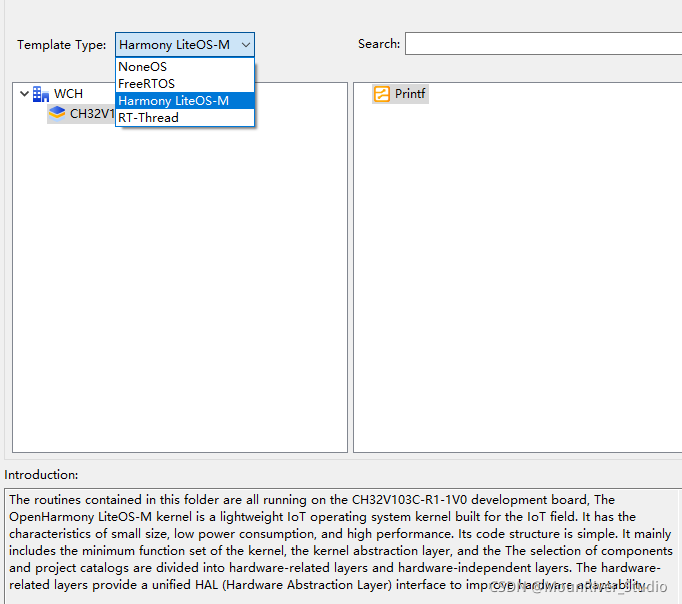The width and height of the screenshot is (682, 604).
Task: Click the Search input field
Action: (543, 43)
